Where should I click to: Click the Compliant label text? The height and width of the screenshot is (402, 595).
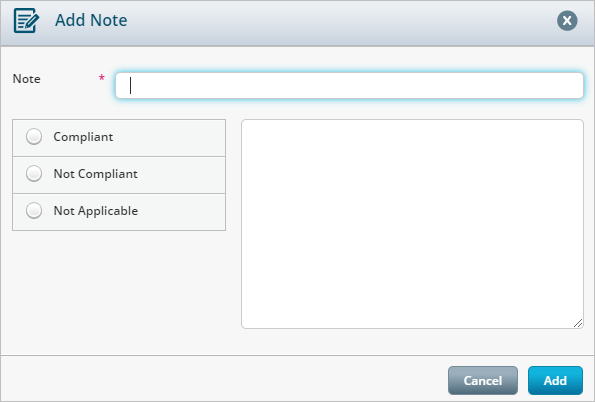(83, 137)
